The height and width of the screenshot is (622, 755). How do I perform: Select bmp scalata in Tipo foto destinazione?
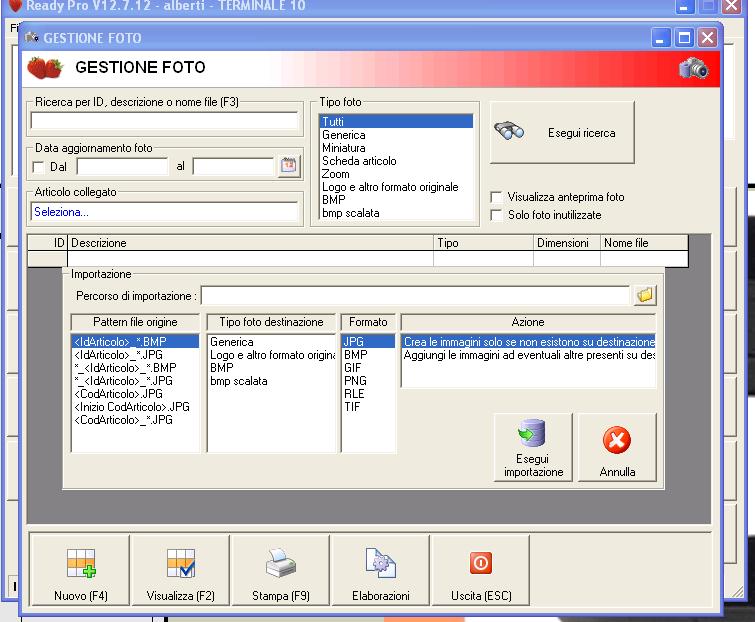(271, 381)
